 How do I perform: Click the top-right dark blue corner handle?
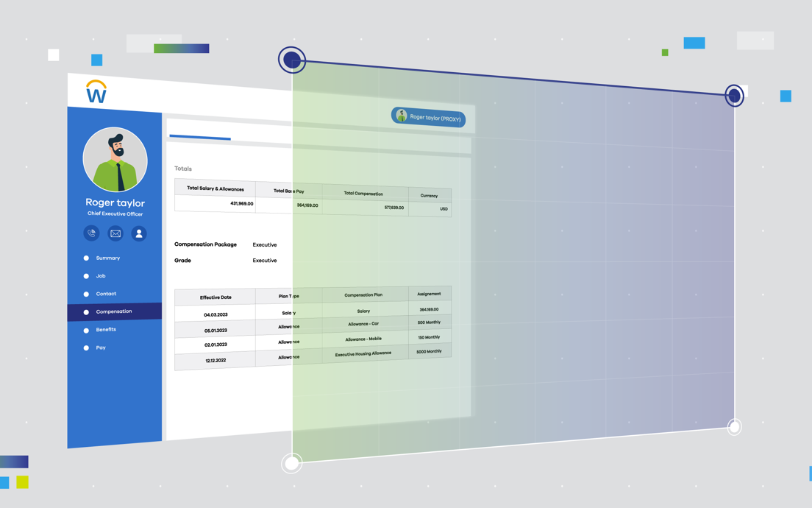point(734,96)
